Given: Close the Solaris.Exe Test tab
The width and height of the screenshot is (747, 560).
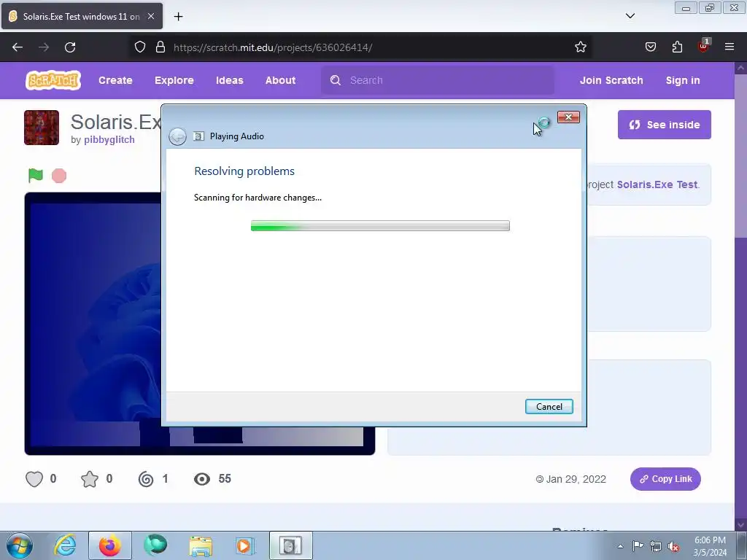Looking at the screenshot, I should [151, 16].
